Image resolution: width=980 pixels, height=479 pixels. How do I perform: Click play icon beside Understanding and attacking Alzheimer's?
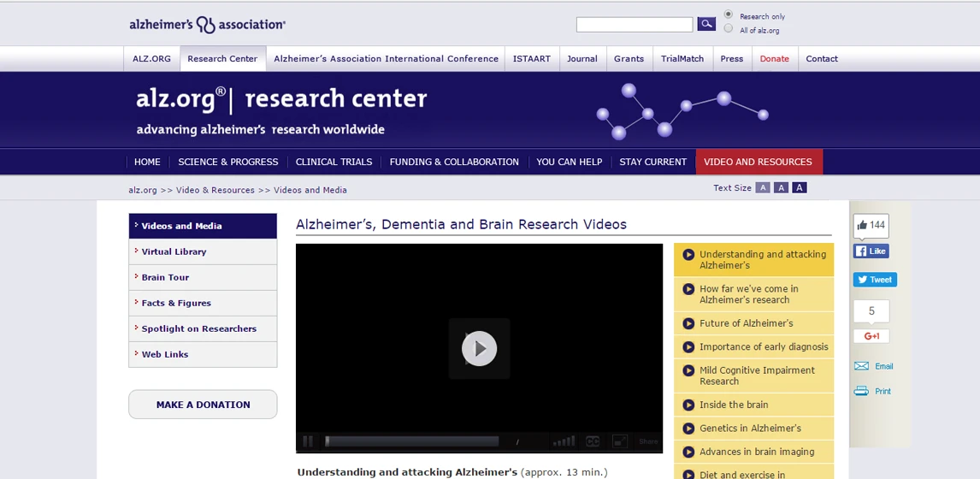(x=688, y=255)
